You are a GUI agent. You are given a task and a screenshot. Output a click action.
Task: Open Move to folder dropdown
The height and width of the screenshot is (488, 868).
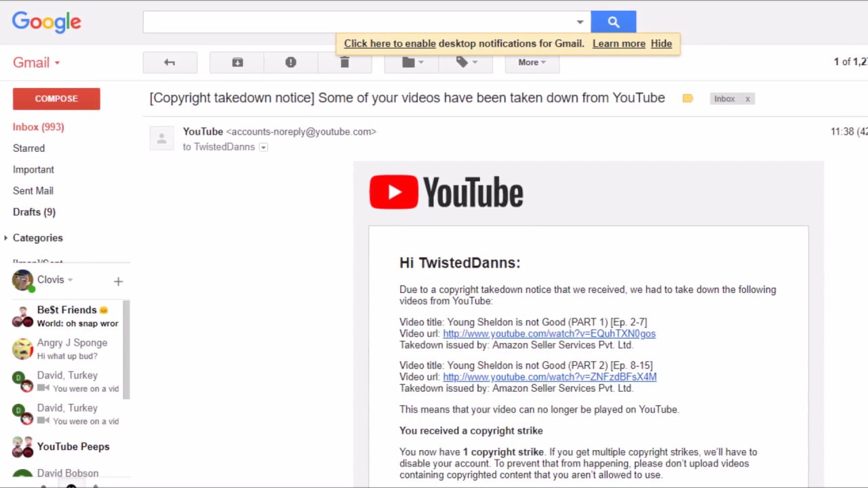412,62
